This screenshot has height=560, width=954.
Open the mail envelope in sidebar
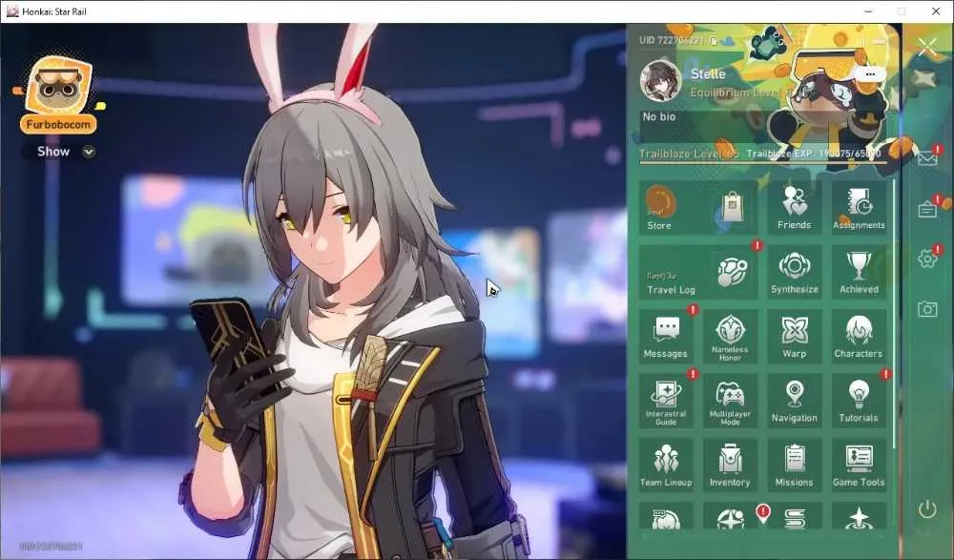(926, 158)
